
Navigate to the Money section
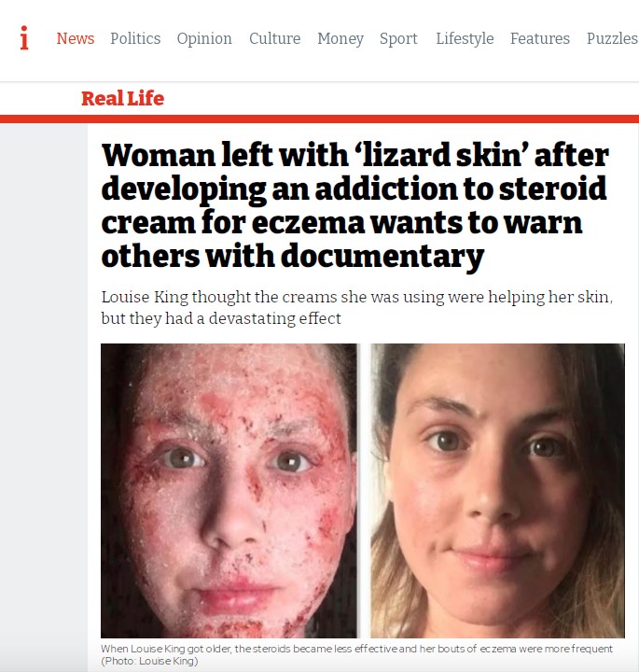pyautogui.click(x=340, y=39)
